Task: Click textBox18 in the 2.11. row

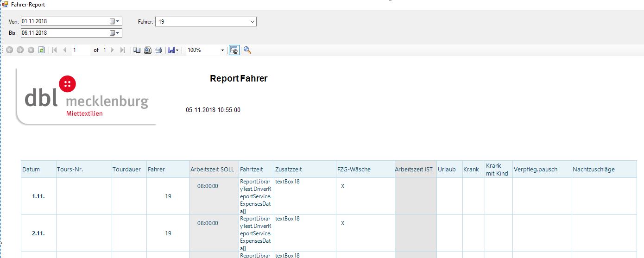Action: 287,219
